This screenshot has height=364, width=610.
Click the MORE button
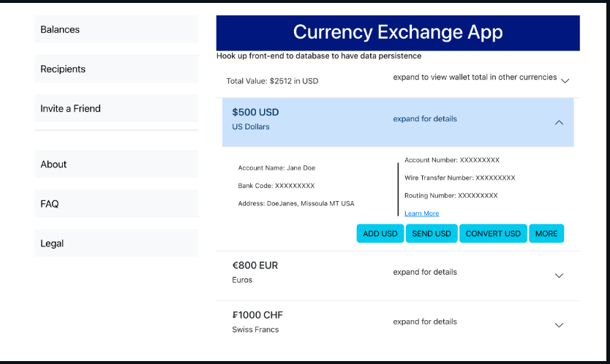pos(546,233)
